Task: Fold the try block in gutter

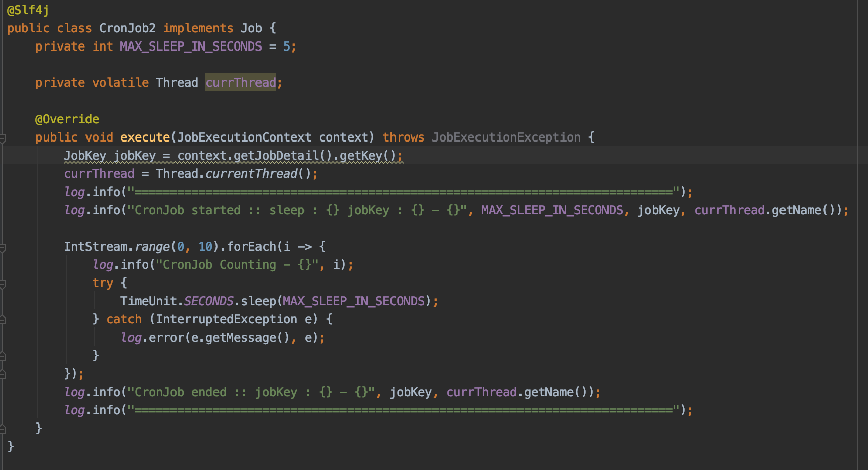Action: click(3, 284)
